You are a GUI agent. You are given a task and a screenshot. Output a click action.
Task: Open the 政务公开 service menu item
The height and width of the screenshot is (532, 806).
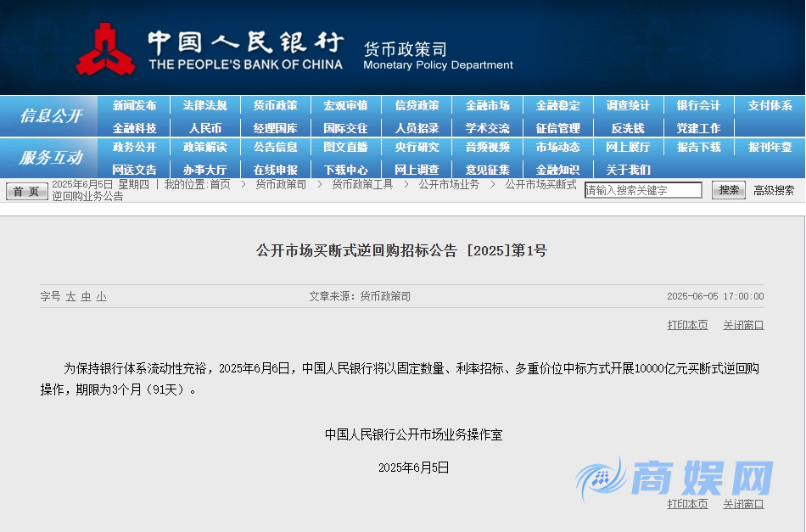tap(134, 148)
